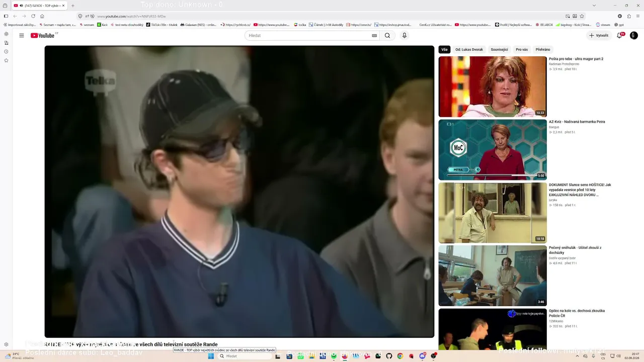Viewport: 644px width, 362px height.
Task: Open the 'Importovat záložky' bookmark item
Action: click(20, 25)
